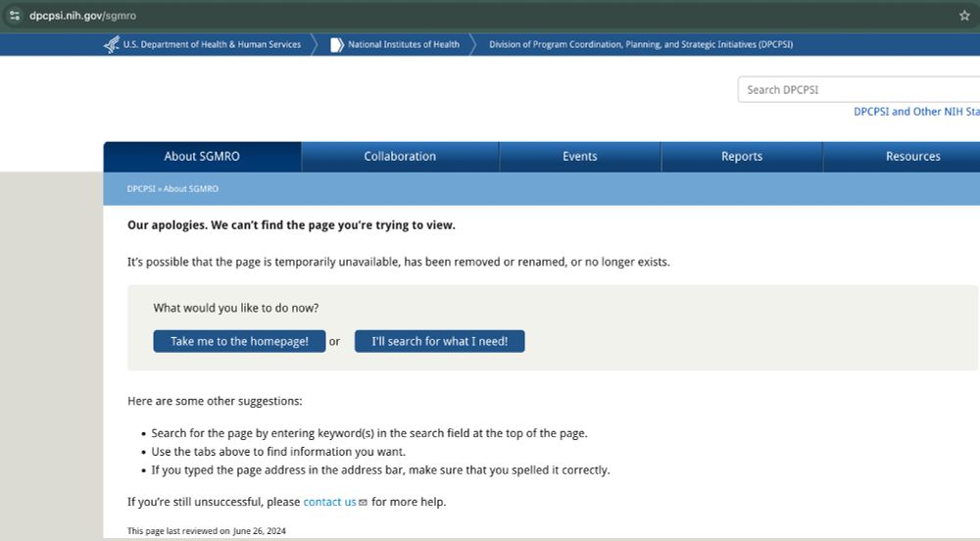Image resolution: width=980 pixels, height=541 pixels.
Task: Click I'll search for what I need! button
Action: tap(439, 341)
